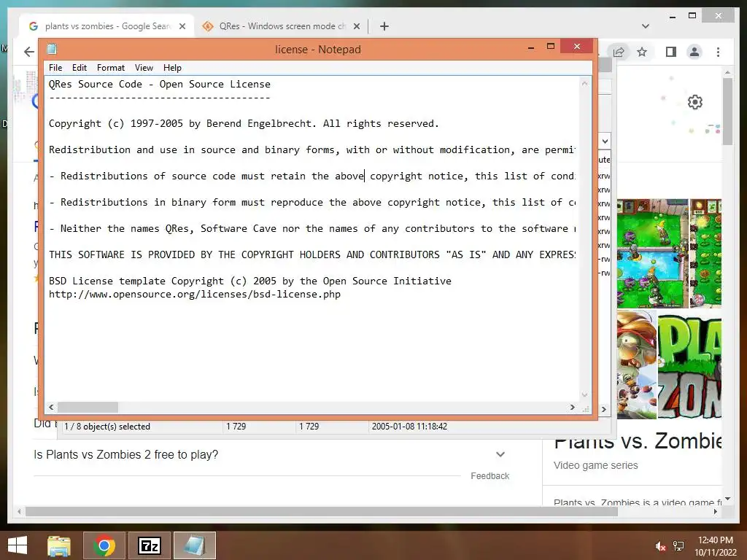Click the opensource.org license URL text
This screenshot has width=747, height=560.
(x=194, y=295)
